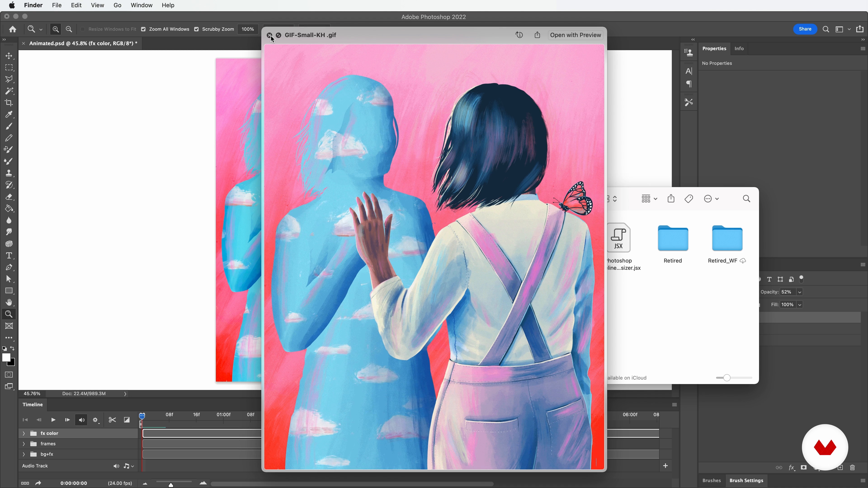Open the Opacity dropdown arrow
868x488 pixels.
800,292
